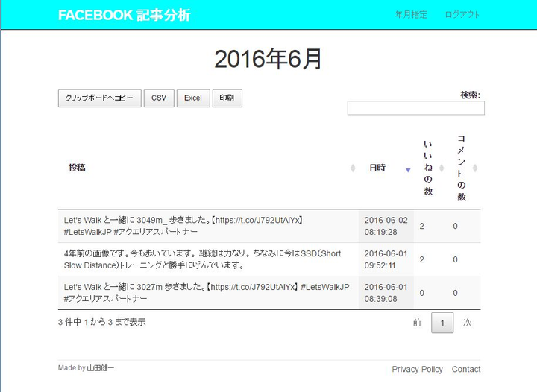Viewport: 537px width, 392px height.
Task: Export table using the CSV button
Action: click(x=159, y=98)
